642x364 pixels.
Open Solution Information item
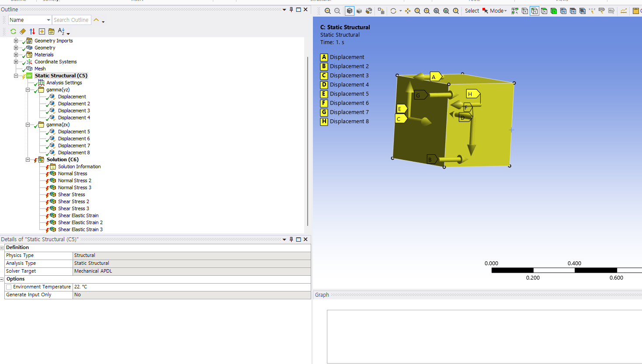(x=79, y=166)
